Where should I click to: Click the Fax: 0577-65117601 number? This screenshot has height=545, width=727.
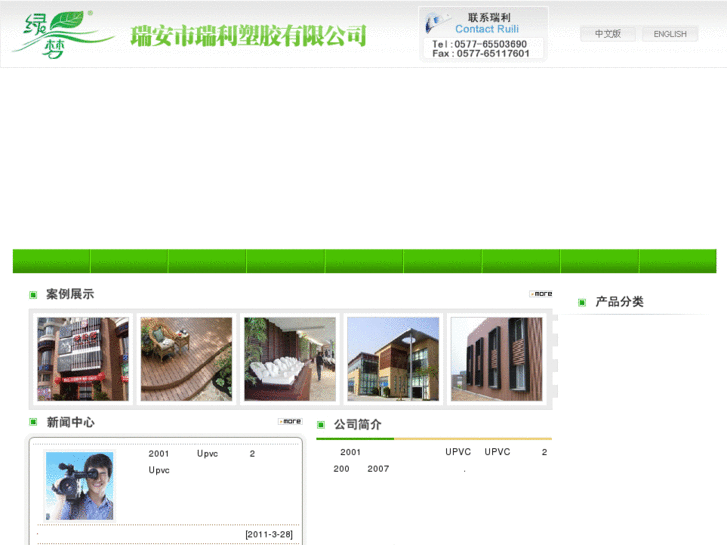tap(481, 54)
